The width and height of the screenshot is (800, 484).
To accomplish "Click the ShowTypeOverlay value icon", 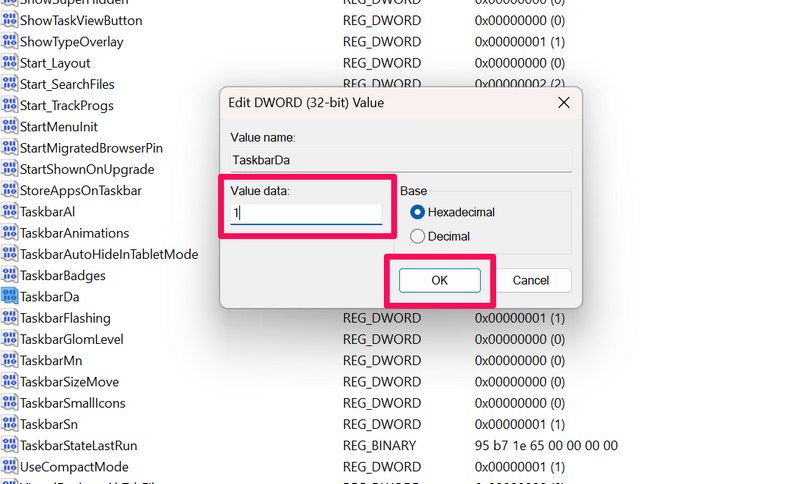I will [9, 41].
